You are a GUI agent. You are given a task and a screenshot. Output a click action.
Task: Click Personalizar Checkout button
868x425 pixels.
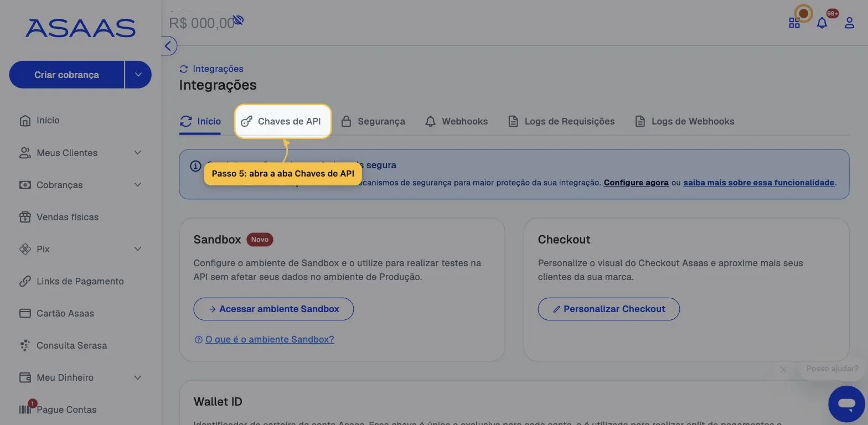pos(608,309)
